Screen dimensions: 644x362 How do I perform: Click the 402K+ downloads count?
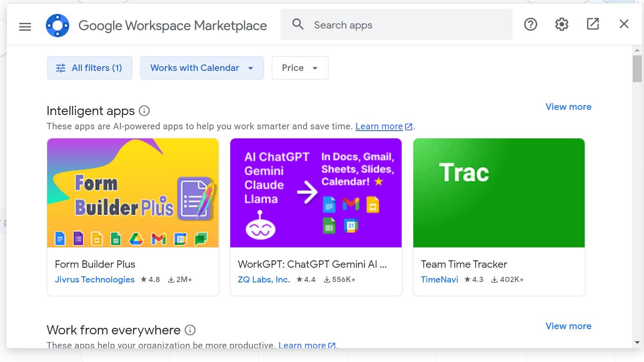click(508, 279)
